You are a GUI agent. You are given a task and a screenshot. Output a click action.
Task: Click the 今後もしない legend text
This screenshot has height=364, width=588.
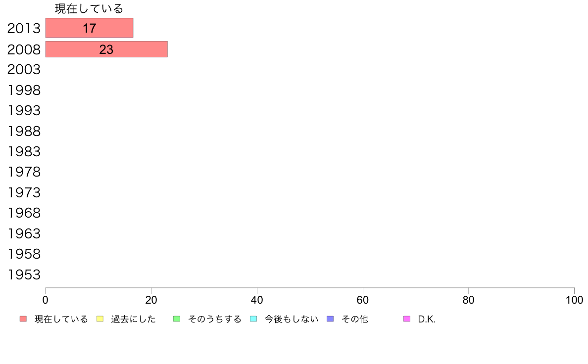[x=292, y=319]
